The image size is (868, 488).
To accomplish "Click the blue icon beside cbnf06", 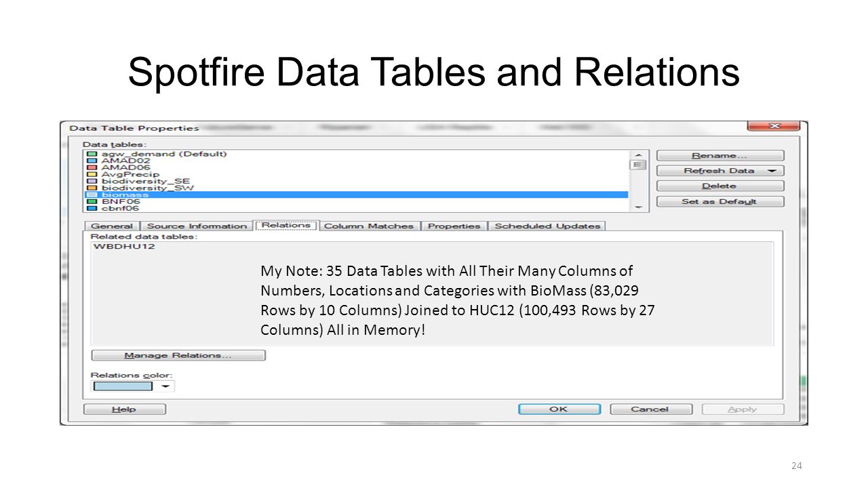I will (x=92, y=208).
